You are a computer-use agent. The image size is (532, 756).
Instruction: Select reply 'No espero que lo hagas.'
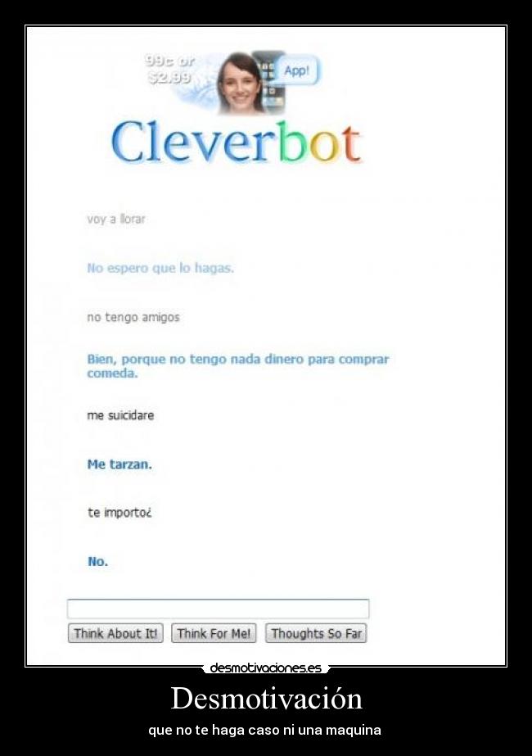[160, 268]
